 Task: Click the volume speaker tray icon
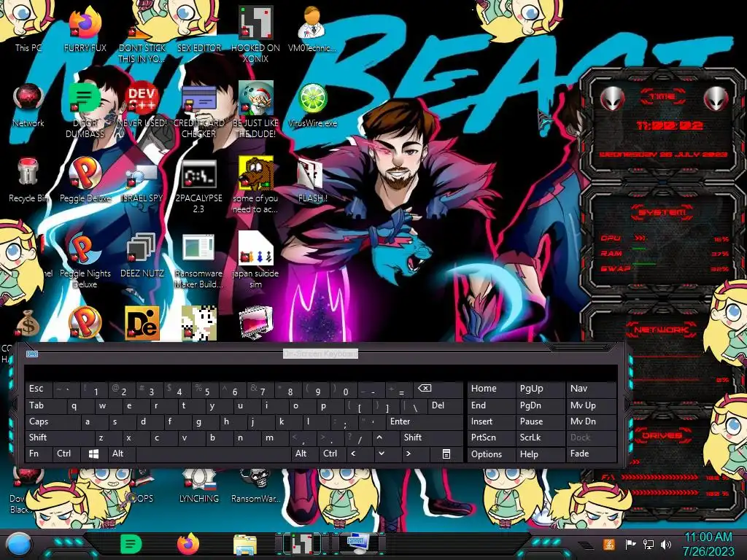point(666,544)
